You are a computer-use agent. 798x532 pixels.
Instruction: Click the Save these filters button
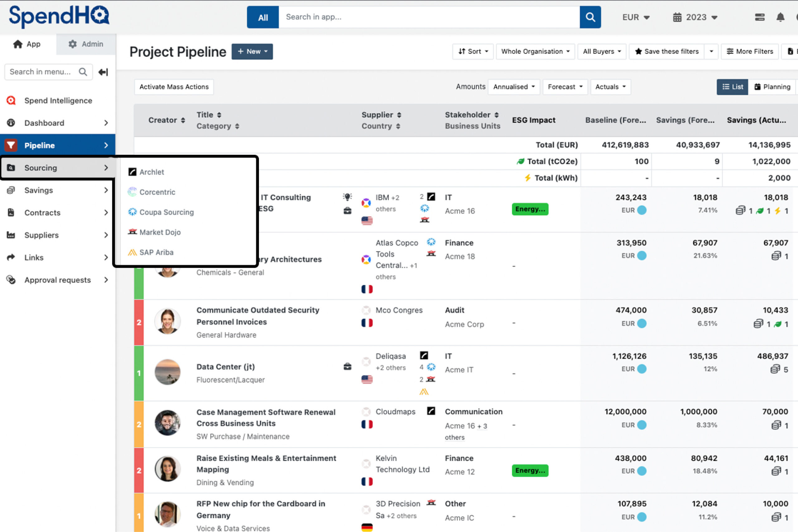point(666,51)
